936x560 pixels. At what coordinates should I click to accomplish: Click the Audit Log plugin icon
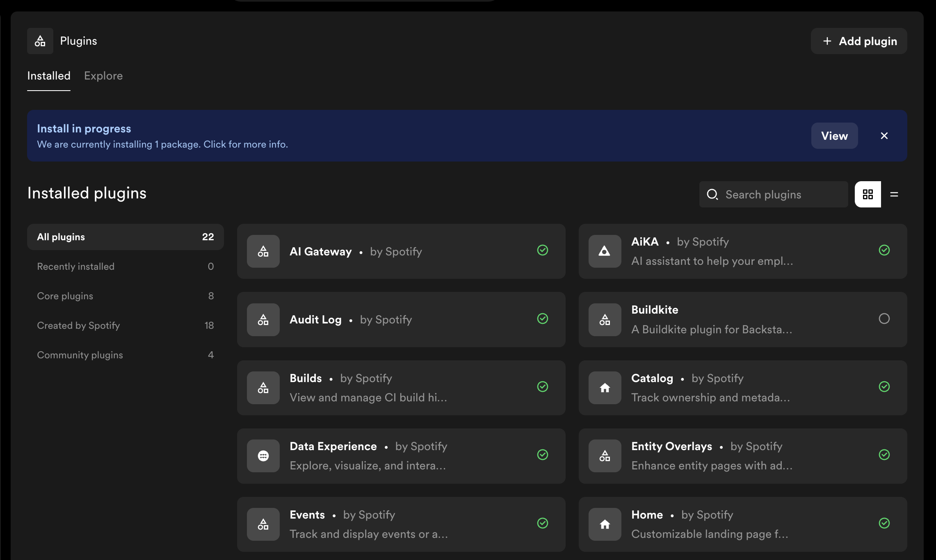click(x=263, y=320)
